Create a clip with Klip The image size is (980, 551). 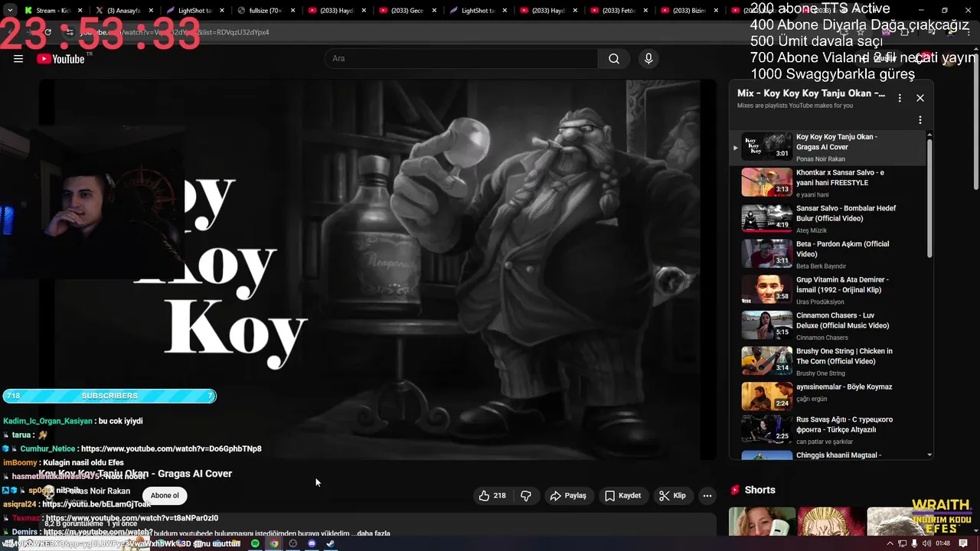(x=673, y=496)
